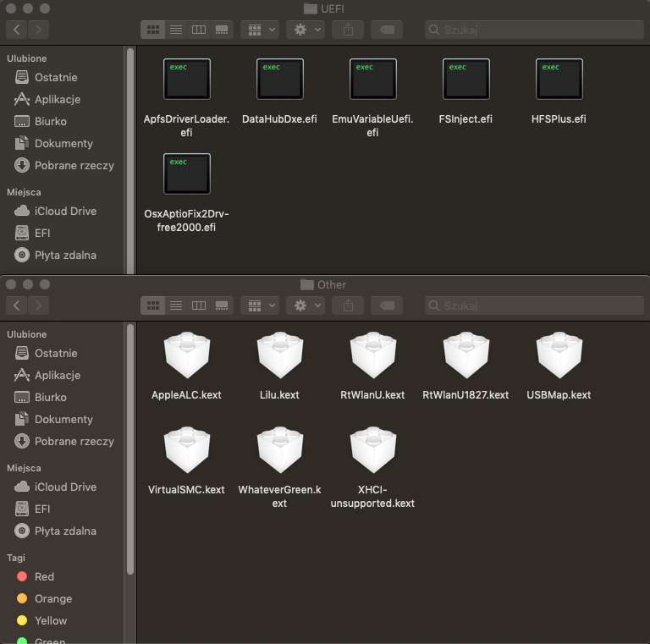Switch UEFI window to icon view
This screenshot has width=650, height=644.
(153, 30)
